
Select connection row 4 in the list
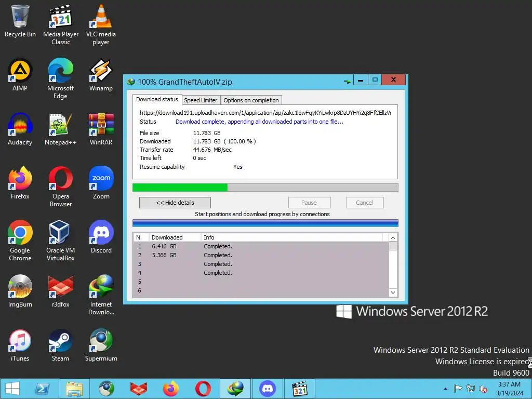point(261,273)
